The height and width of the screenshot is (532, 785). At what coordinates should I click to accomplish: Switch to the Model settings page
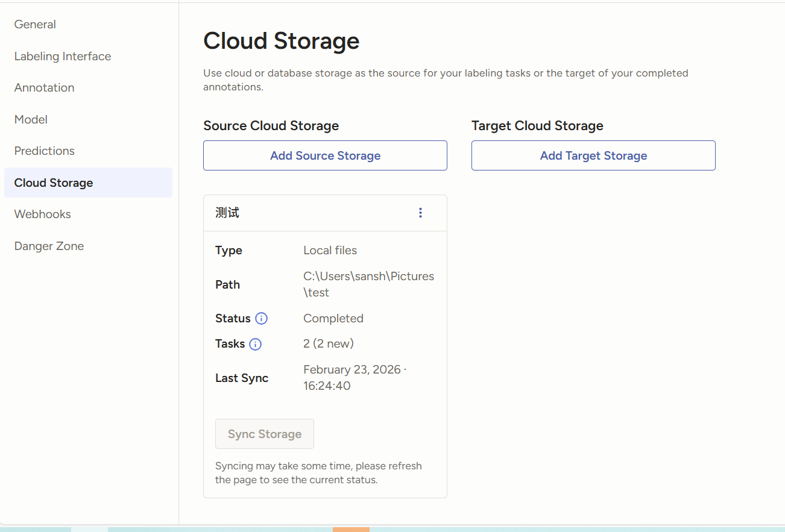pos(31,119)
